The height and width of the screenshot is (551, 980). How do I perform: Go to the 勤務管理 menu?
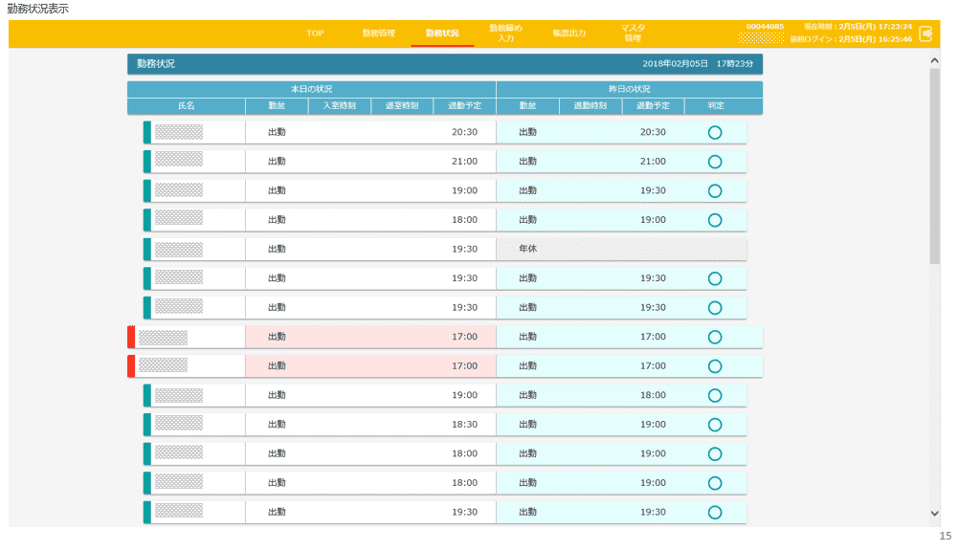(x=378, y=33)
